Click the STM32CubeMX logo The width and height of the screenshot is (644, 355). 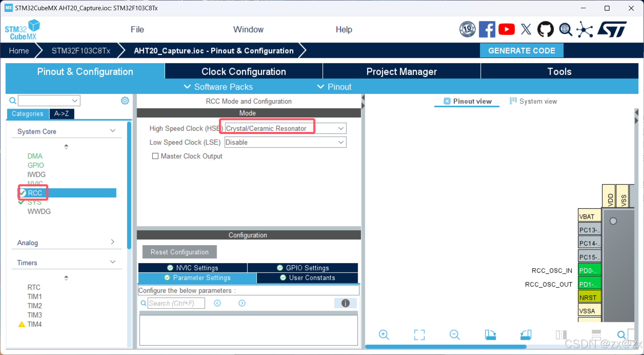click(23, 30)
